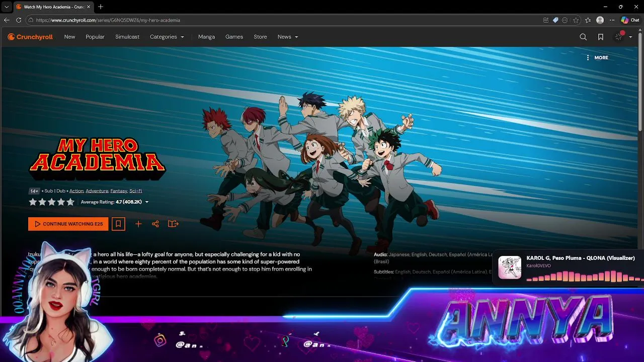Rate series five stars
644x362 pixels.
[x=70, y=202]
